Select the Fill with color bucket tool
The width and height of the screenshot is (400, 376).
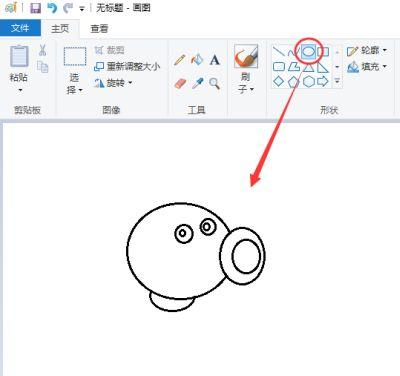[x=197, y=60]
